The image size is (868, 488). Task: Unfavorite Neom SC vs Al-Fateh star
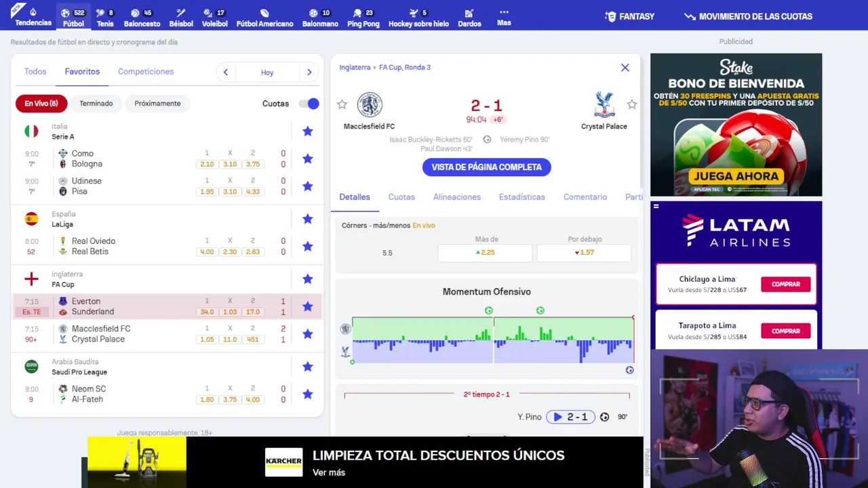coord(307,394)
